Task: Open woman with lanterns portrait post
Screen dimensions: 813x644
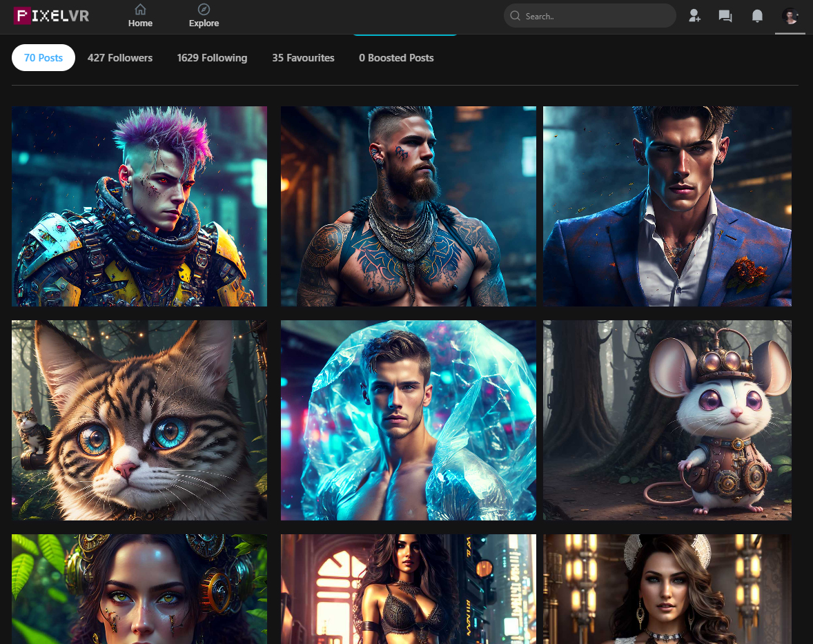Action: click(667, 589)
